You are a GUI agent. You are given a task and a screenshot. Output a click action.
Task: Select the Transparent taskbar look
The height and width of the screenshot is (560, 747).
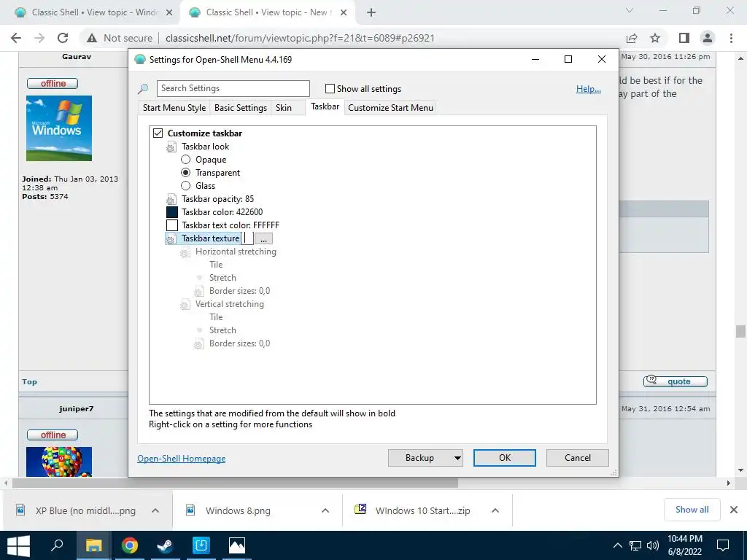(x=186, y=173)
